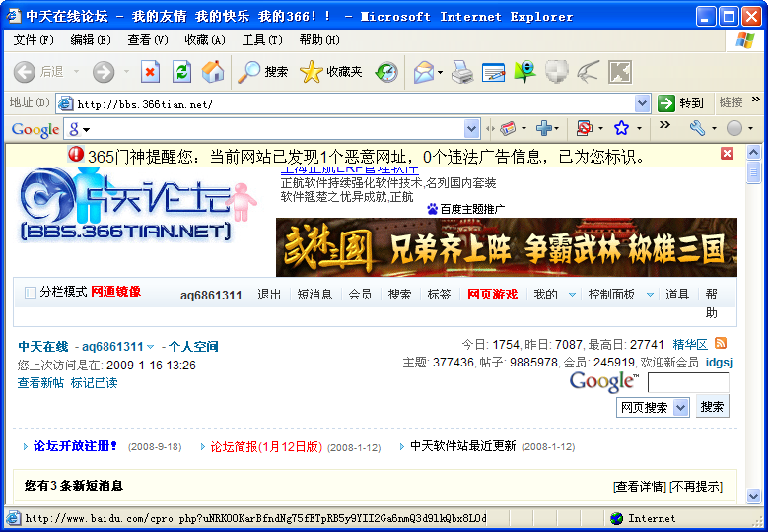Open the red 网页游戏 link
The image size is (768, 532).
pos(492,295)
